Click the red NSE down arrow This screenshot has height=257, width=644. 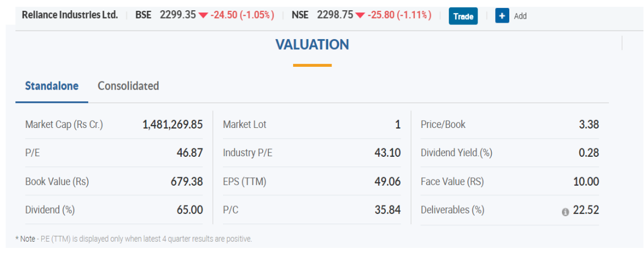[x=360, y=16]
